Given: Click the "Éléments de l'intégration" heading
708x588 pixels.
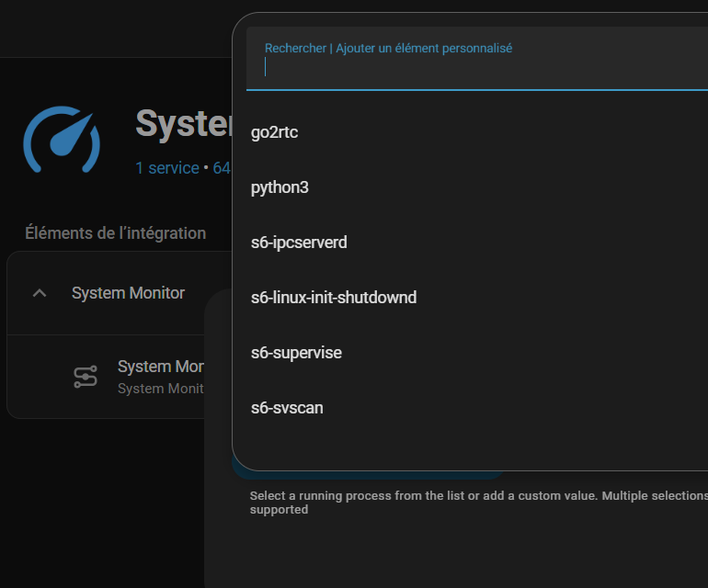Looking at the screenshot, I should 115,233.
